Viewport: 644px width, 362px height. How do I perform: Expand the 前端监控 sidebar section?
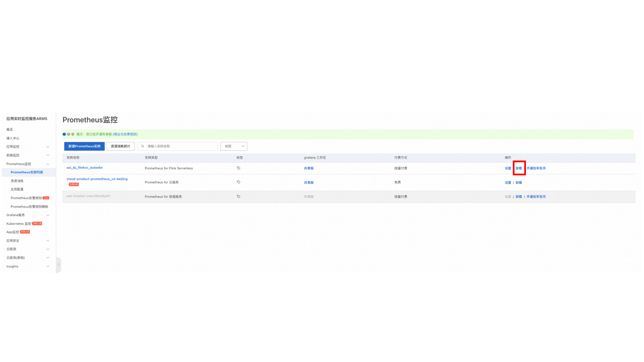[48, 155]
